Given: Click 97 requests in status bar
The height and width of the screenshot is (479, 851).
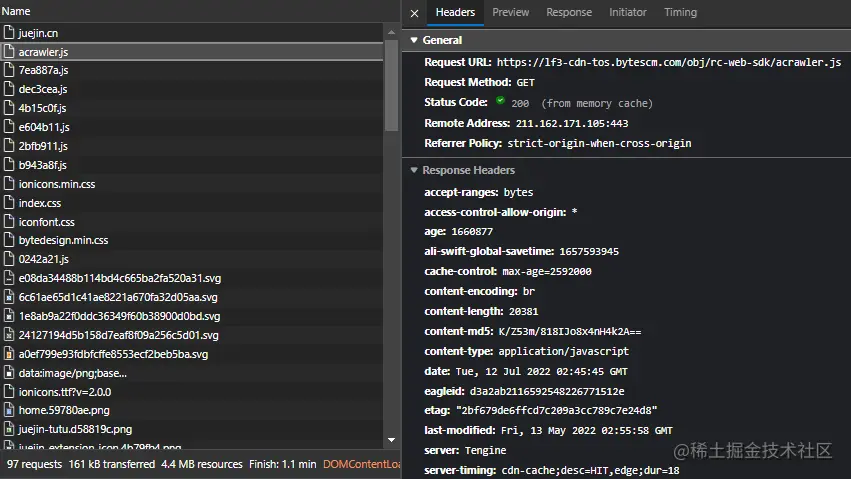Looking at the screenshot, I should click(34, 464).
